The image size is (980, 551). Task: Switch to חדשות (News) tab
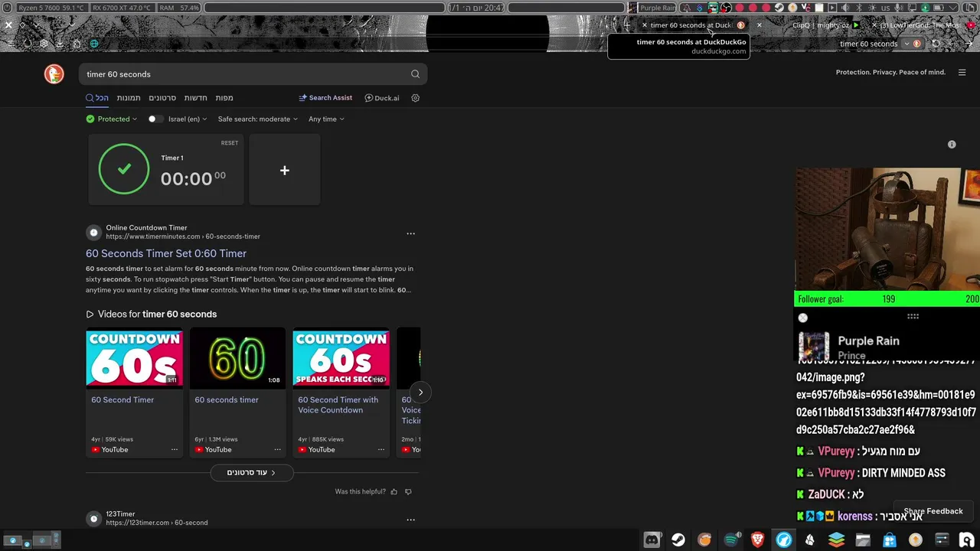196,98
